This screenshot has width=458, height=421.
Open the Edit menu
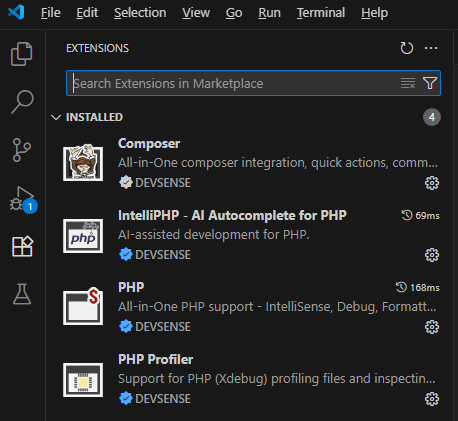[x=87, y=13]
